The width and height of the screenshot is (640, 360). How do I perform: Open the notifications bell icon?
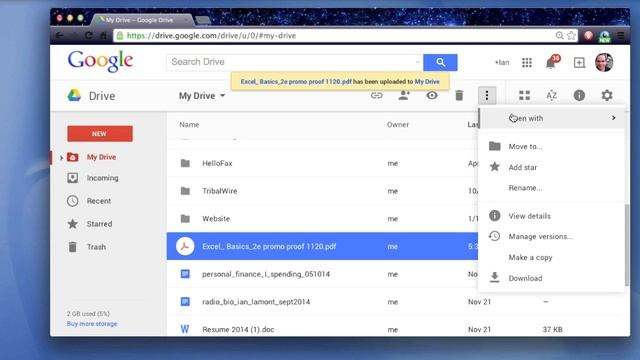pos(551,62)
